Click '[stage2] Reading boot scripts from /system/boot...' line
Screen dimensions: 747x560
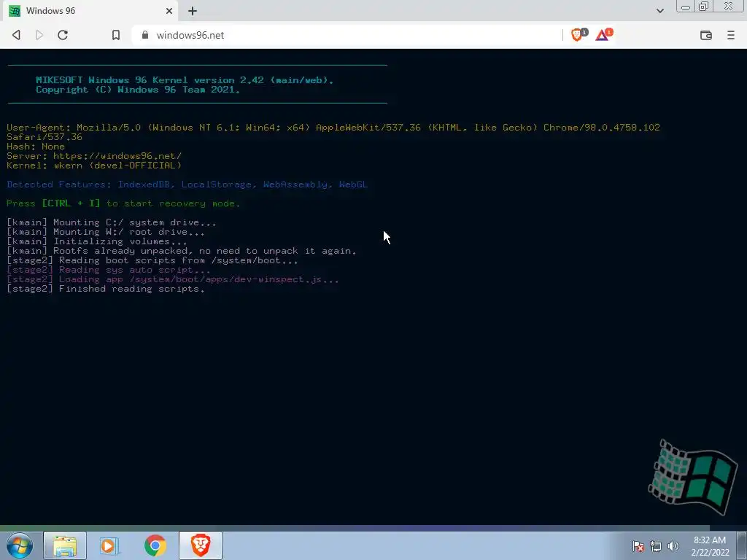pos(152,260)
